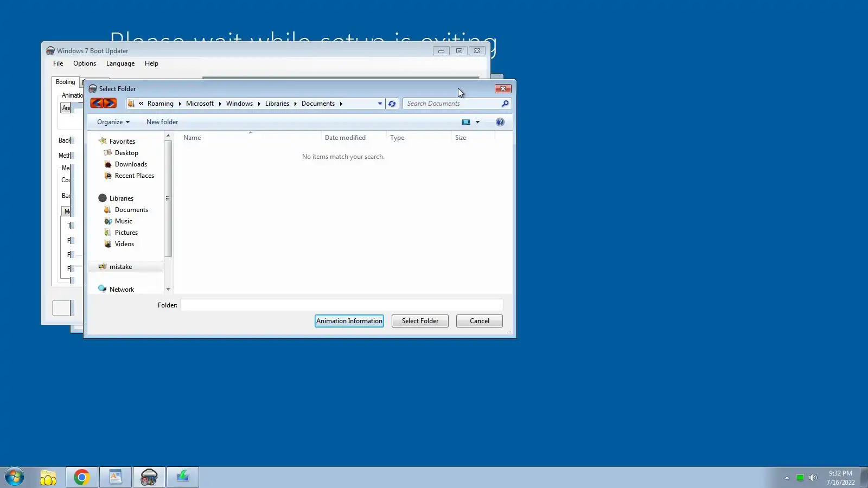Click the Folder name input field
868x488 pixels.
click(x=342, y=305)
